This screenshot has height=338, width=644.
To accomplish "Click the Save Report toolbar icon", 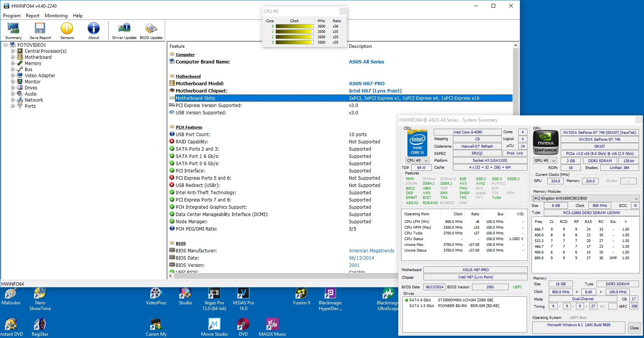I will tap(40, 31).
